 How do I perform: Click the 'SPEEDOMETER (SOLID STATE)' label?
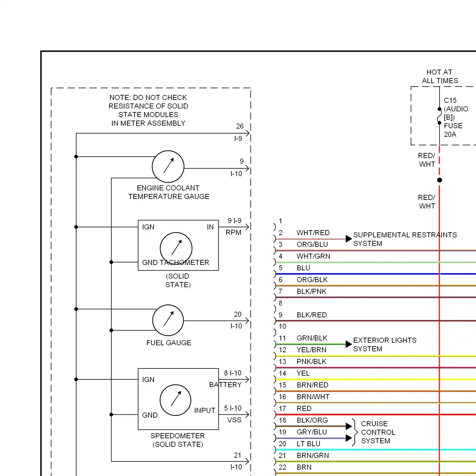click(x=178, y=440)
